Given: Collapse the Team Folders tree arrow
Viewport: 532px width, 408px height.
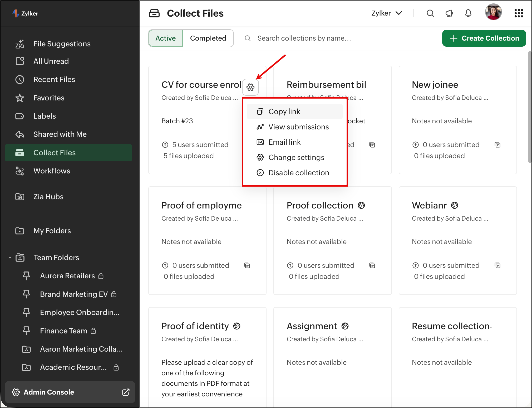Looking at the screenshot, I should pos(10,258).
